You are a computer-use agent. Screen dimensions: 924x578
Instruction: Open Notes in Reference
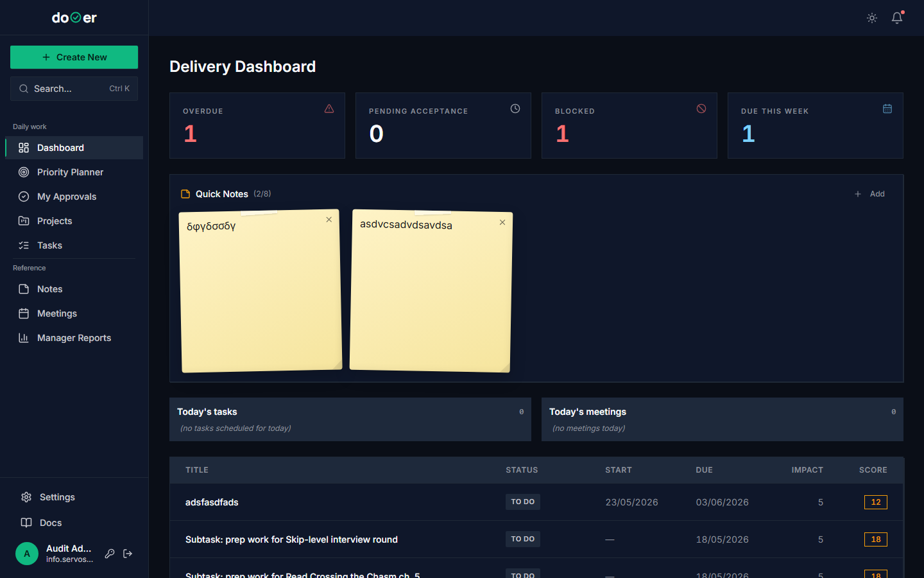pyautogui.click(x=74, y=289)
